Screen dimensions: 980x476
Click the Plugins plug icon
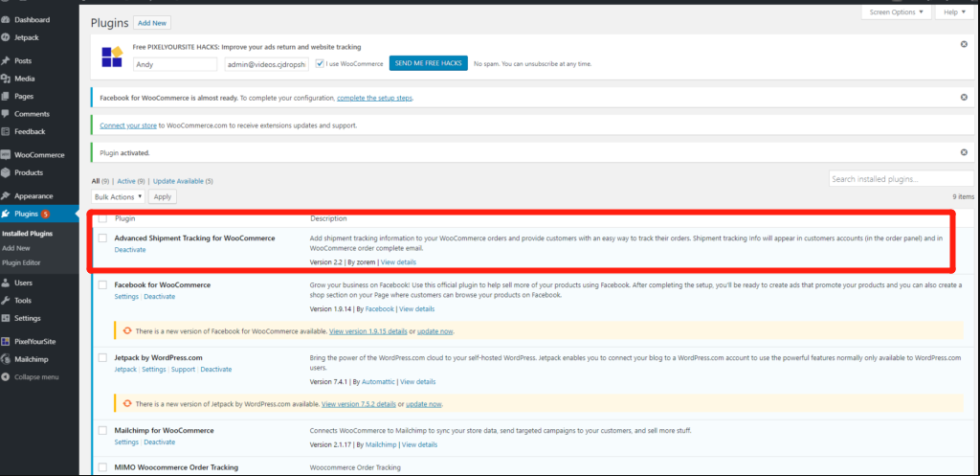[6, 214]
